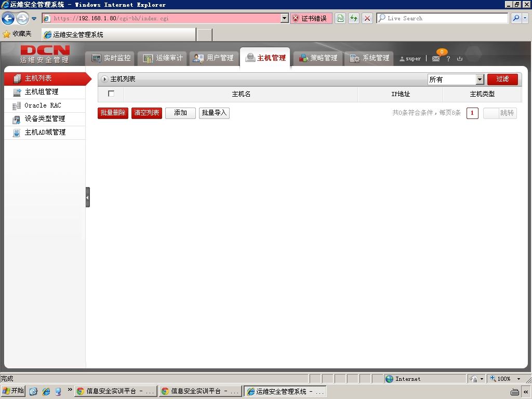Click the IP地址 column header
The image size is (532, 399).
401,94
